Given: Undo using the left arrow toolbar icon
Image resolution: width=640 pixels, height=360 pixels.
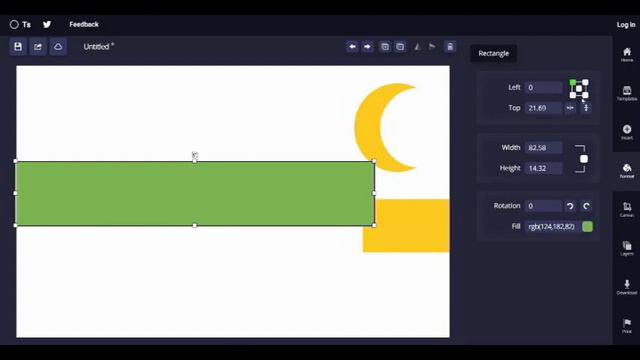Looking at the screenshot, I should point(352,47).
